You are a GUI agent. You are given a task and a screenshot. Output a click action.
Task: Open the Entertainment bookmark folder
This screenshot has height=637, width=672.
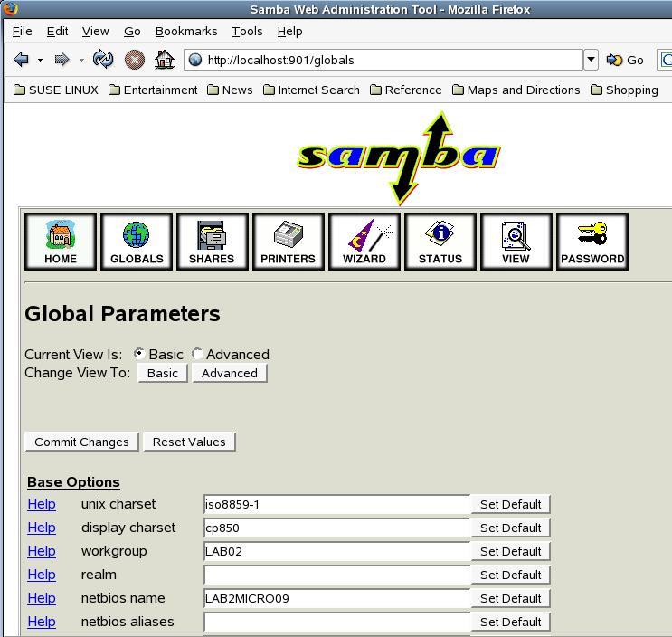coord(153,90)
